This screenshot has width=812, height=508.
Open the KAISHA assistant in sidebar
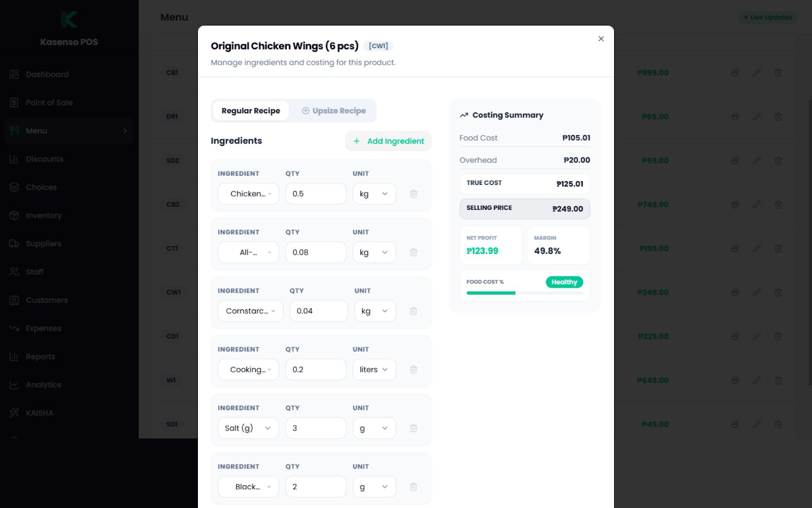pos(69,413)
